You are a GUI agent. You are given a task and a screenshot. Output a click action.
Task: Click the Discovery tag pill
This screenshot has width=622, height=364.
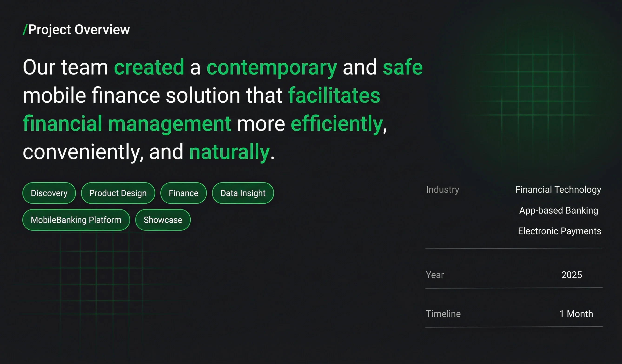[x=49, y=193]
